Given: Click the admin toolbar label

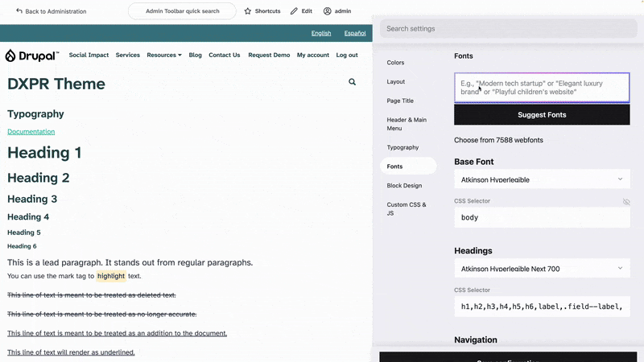Looking at the screenshot, I should [x=343, y=11].
